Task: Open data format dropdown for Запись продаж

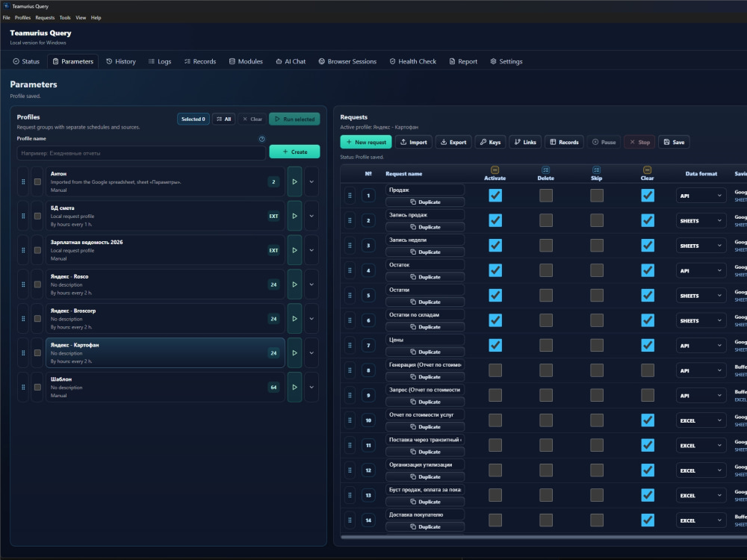Action: (x=701, y=221)
